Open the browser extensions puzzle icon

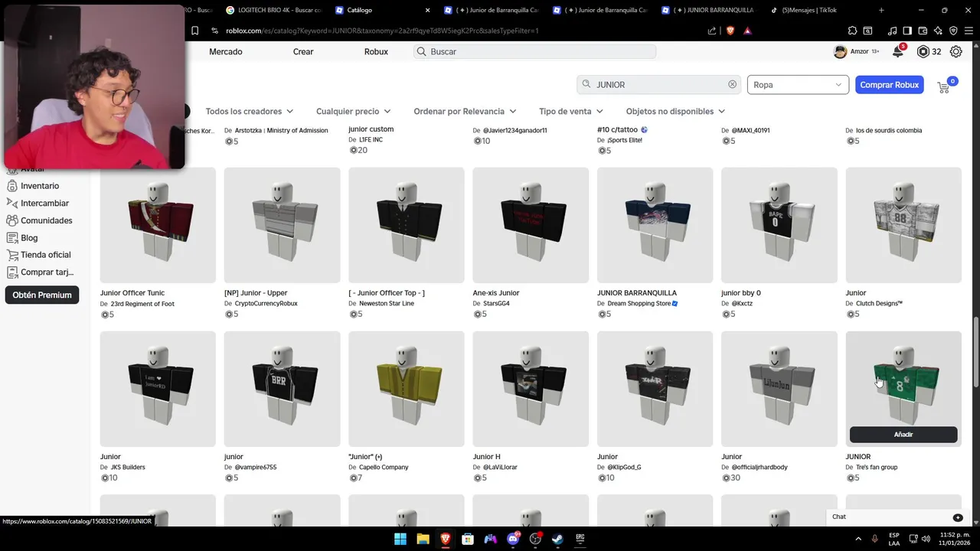pyautogui.click(x=852, y=31)
